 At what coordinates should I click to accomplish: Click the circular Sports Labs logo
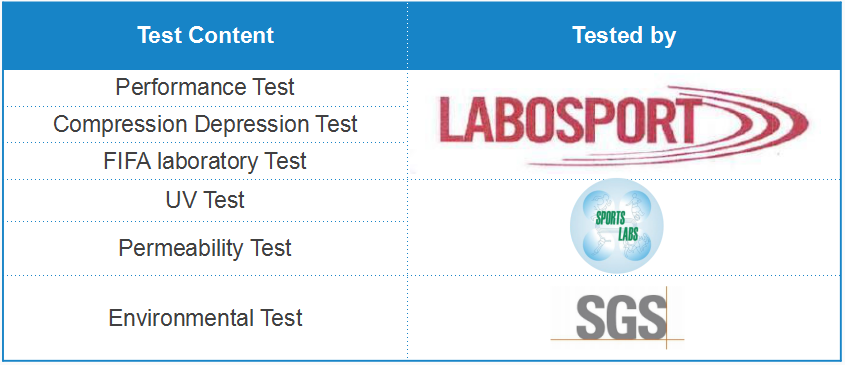tap(617, 226)
